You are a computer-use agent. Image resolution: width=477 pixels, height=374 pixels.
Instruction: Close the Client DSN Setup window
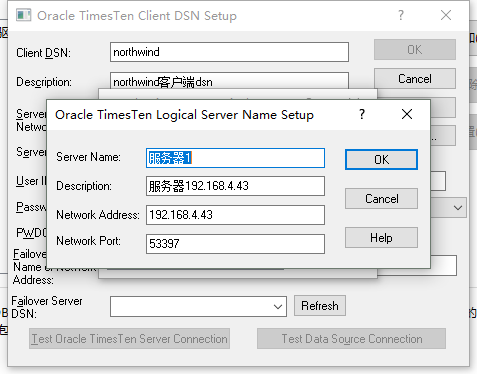[446, 15]
